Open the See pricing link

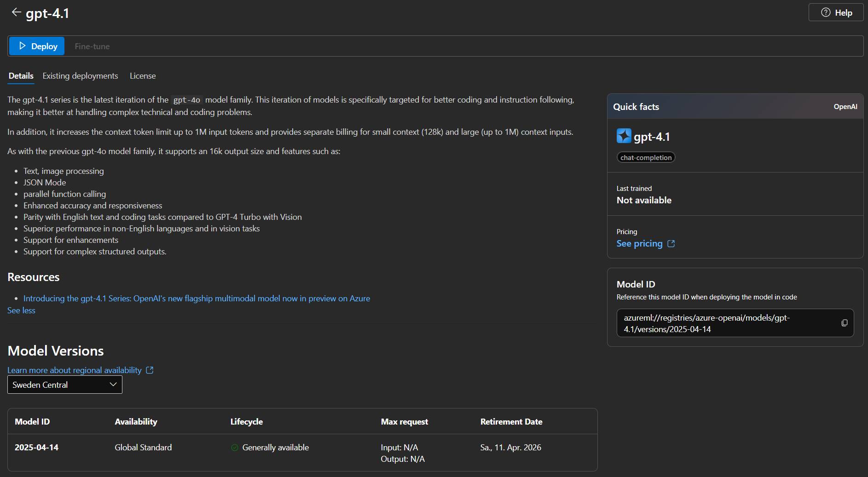[x=639, y=244]
